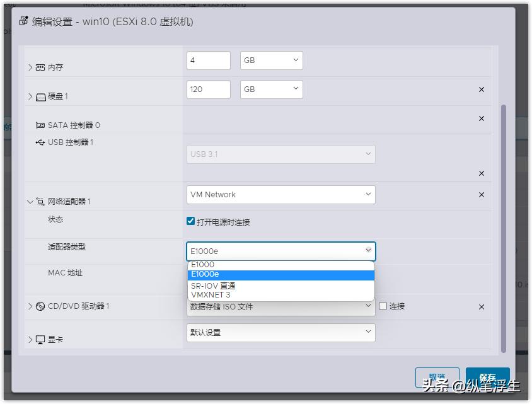The height and width of the screenshot is (404, 532).
Task: Click the memory module icon
Action: coord(40,67)
